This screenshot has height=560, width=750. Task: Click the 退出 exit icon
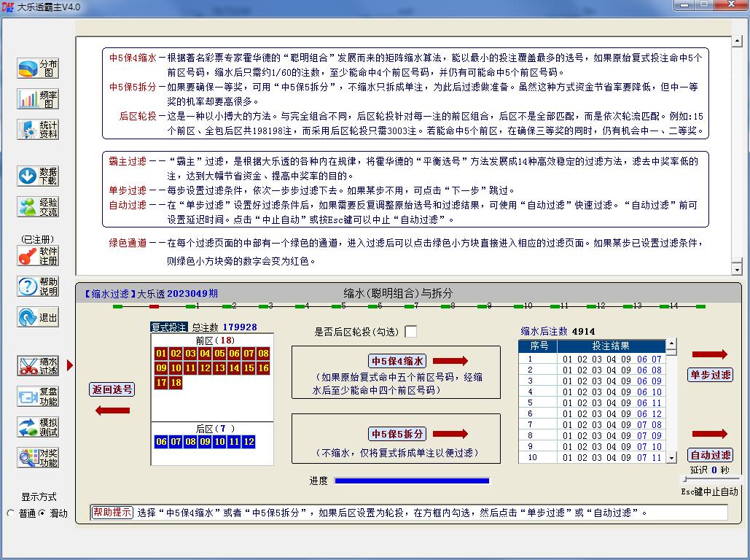[38, 318]
